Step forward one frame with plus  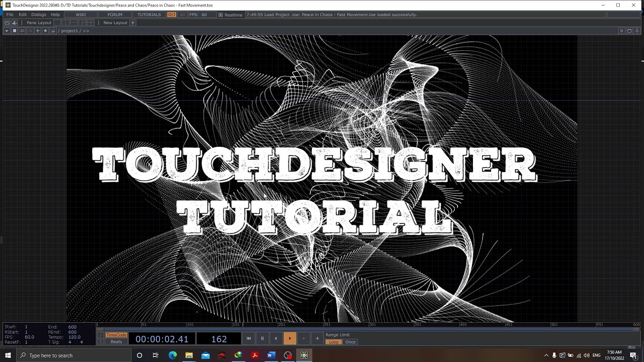317,338
